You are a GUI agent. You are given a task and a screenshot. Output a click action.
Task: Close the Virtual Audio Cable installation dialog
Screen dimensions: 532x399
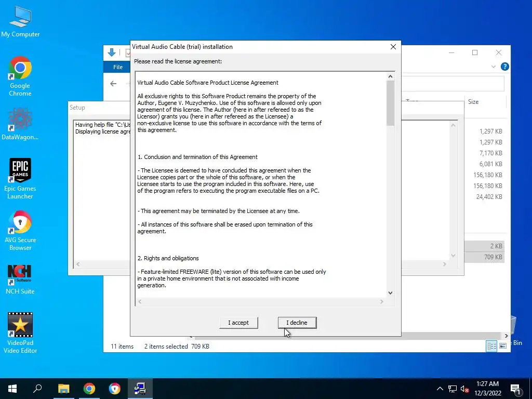click(x=393, y=47)
